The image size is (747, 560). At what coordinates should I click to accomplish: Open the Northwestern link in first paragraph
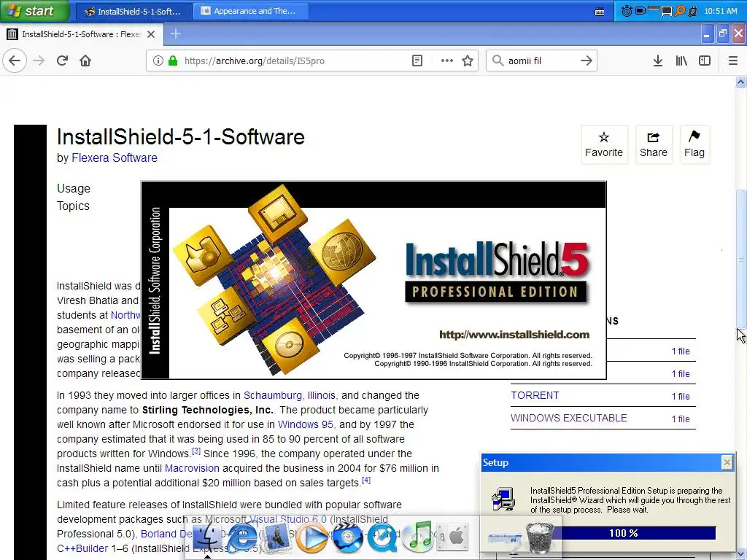tap(125, 315)
